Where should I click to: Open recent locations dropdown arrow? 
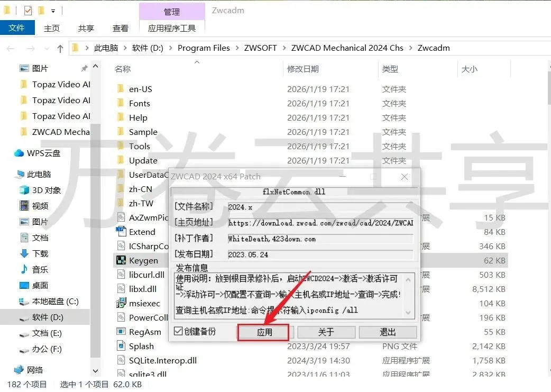(47, 49)
